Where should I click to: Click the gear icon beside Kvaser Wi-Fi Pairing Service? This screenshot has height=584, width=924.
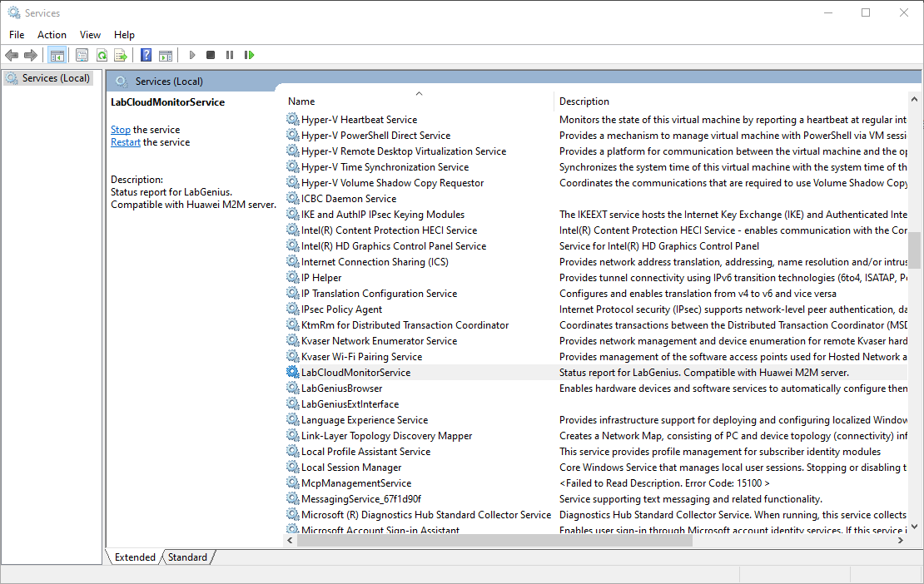click(293, 356)
